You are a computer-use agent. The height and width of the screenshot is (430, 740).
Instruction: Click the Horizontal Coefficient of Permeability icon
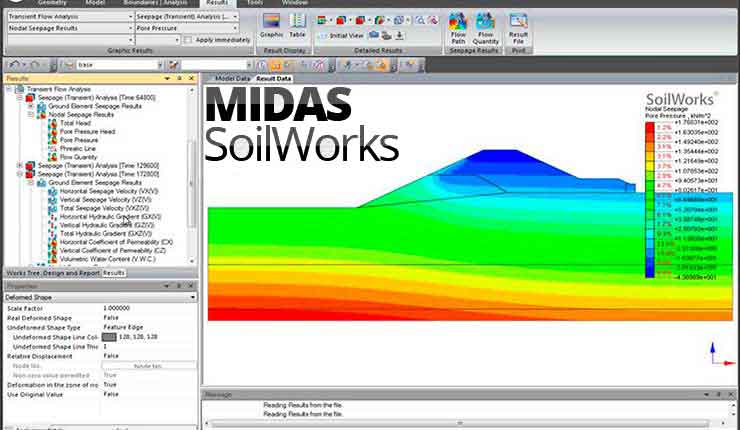click(x=52, y=242)
